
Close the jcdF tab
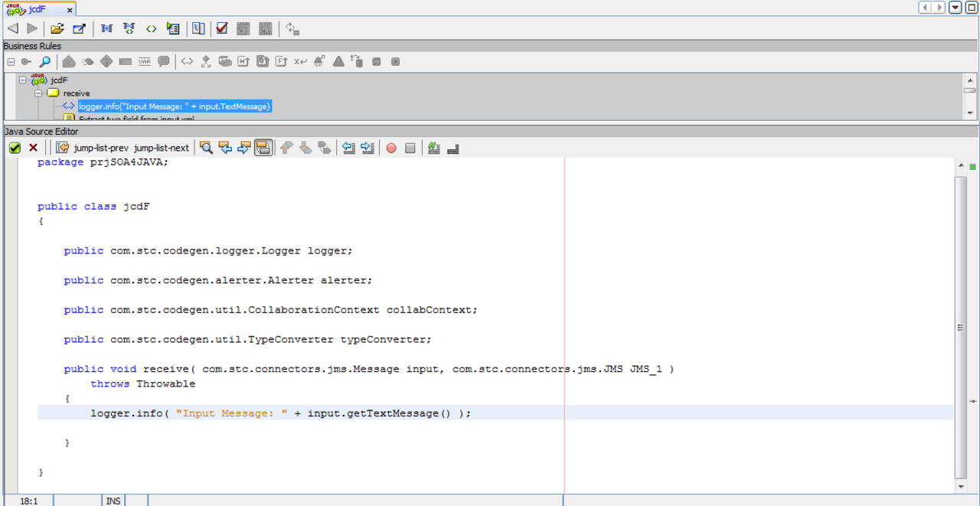pos(70,10)
